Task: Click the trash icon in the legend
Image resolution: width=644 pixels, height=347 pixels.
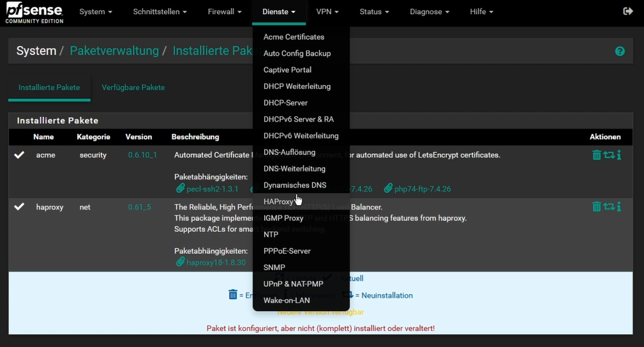Action: [x=233, y=295]
